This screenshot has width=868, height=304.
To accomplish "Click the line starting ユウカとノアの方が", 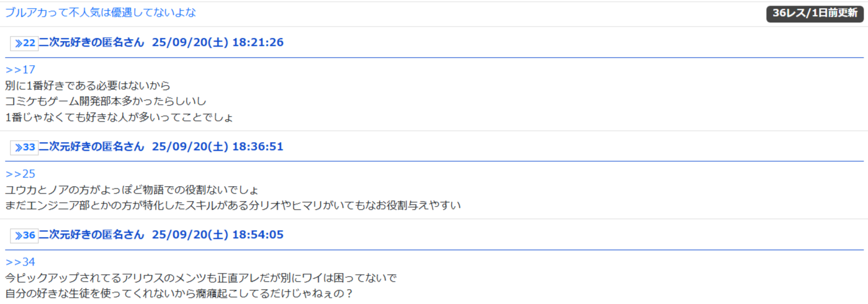I will [x=132, y=190].
